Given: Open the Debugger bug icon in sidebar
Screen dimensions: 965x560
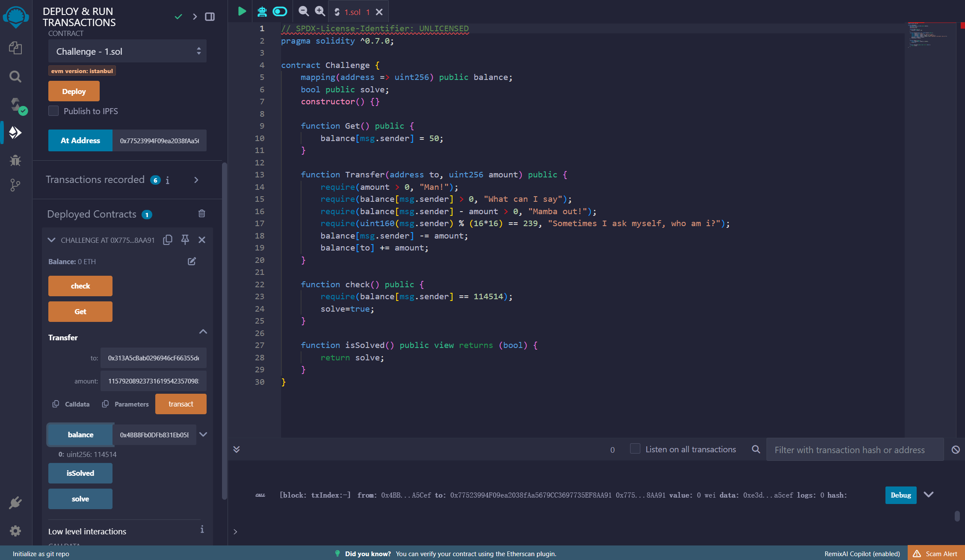Looking at the screenshot, I should pyautogui.click(x=15, y=160).
